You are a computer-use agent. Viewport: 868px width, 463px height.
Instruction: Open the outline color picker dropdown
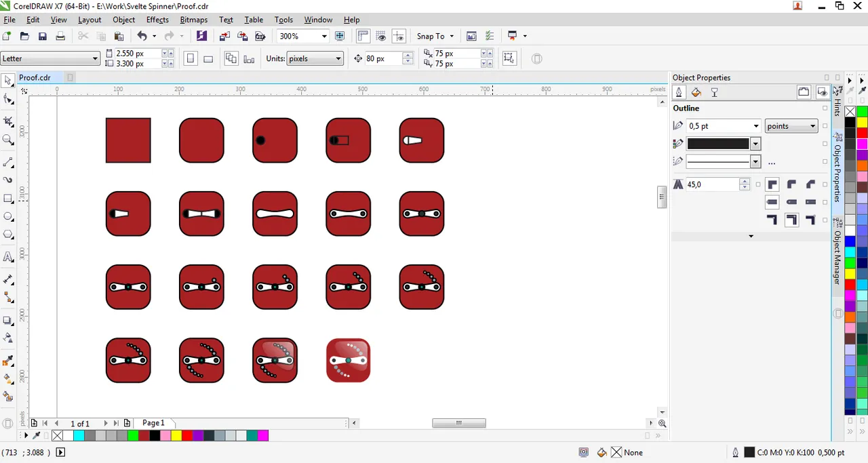[x=755, y=144]
